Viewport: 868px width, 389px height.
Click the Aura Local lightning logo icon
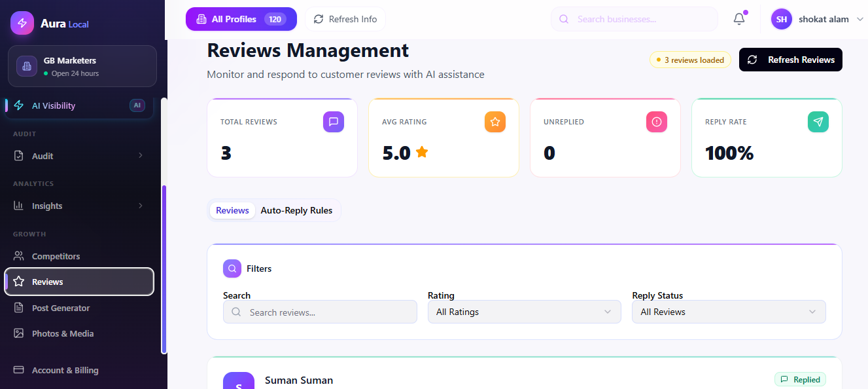coord(22,23)
